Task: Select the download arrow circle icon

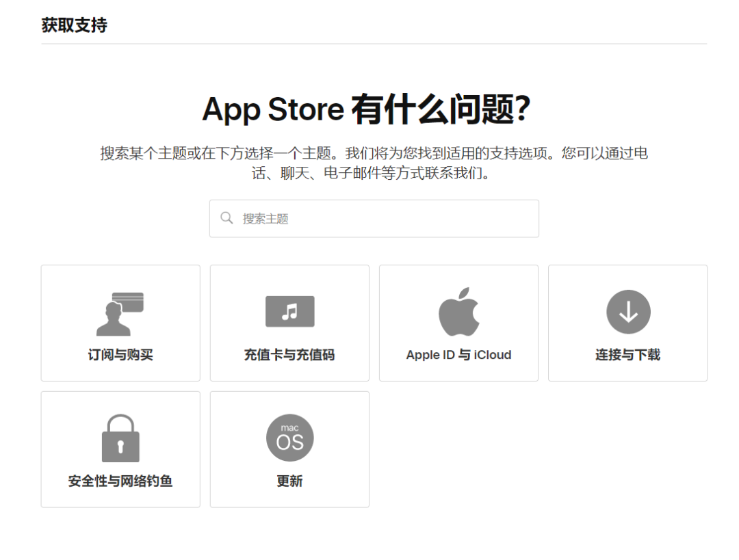Action: (x=628, y=312)
